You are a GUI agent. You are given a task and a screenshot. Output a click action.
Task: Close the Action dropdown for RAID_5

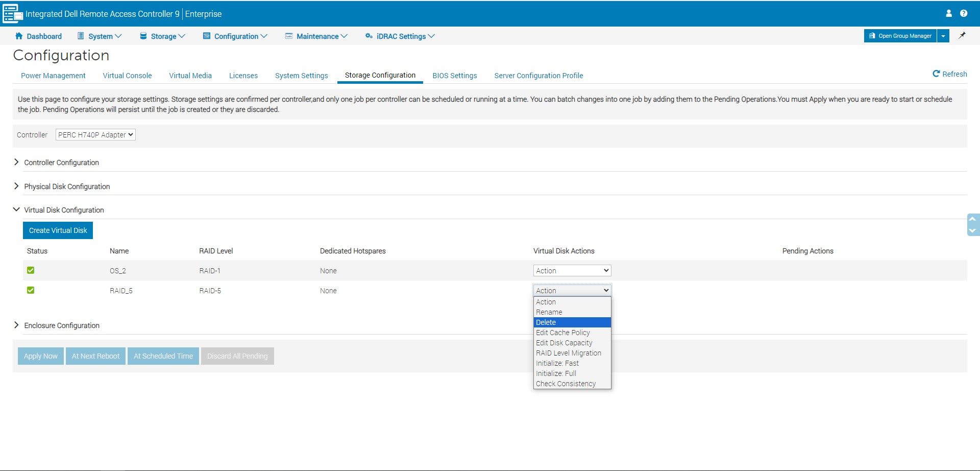click(572, 291)
